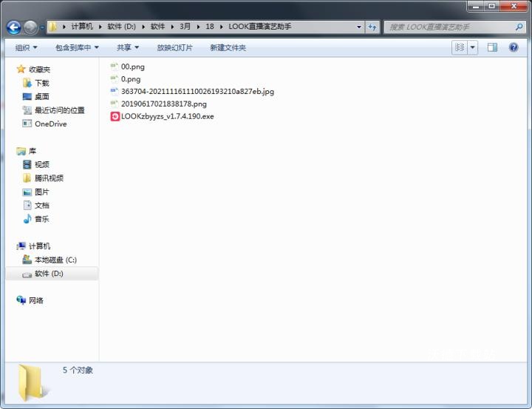This screenshot has height=409, width=532.
Task: Maximize the Explorer window
Action: pyautogui.click(x=491, y=6)
